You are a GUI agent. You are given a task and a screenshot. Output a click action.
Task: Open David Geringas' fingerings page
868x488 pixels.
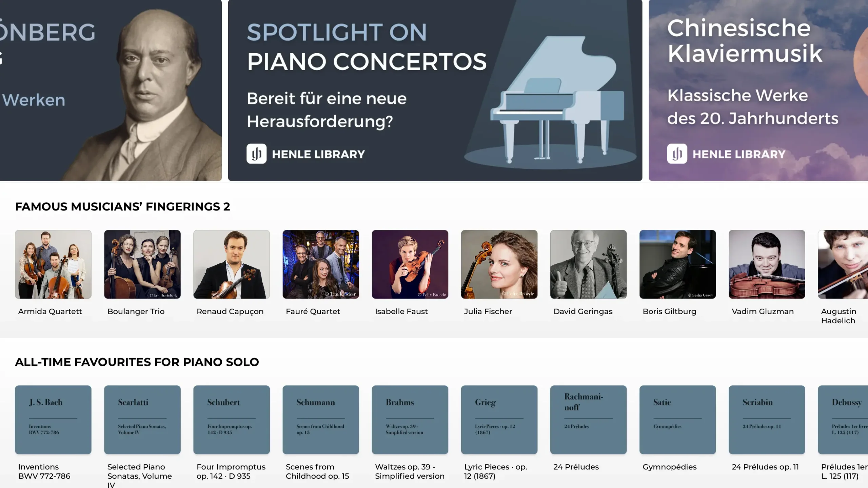click(x=589, y=264)
